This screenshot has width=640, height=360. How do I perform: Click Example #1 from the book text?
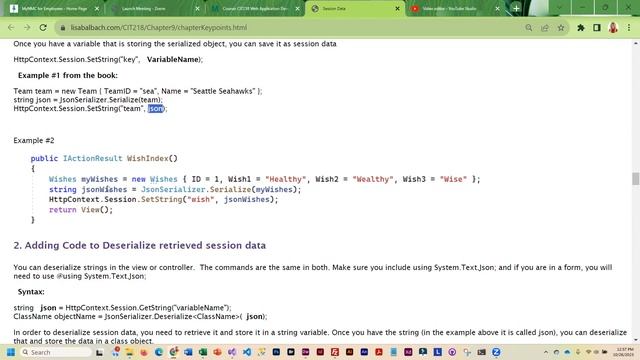[68, 76]
